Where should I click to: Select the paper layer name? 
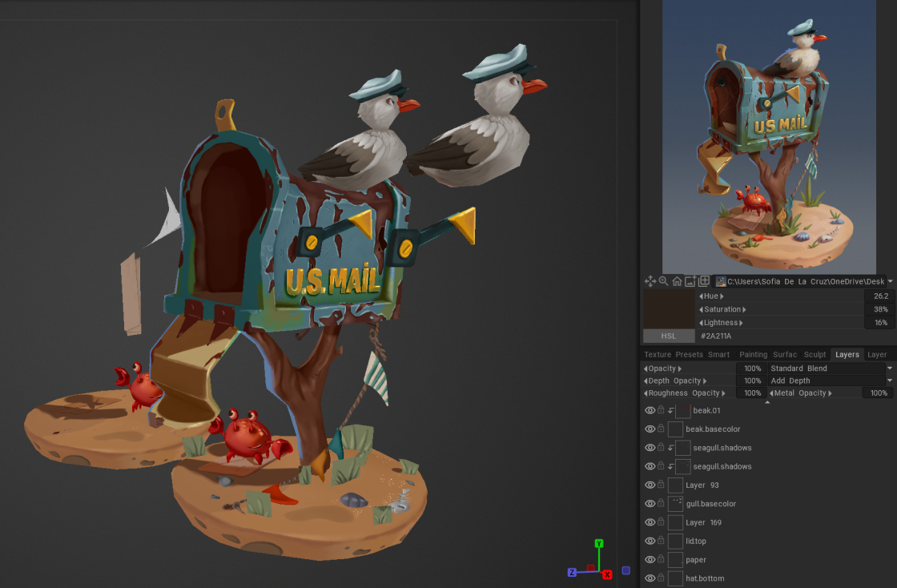click(696, 559)
